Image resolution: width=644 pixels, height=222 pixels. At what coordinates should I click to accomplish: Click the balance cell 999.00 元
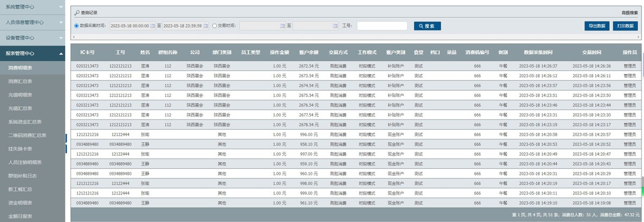point(310,193)
